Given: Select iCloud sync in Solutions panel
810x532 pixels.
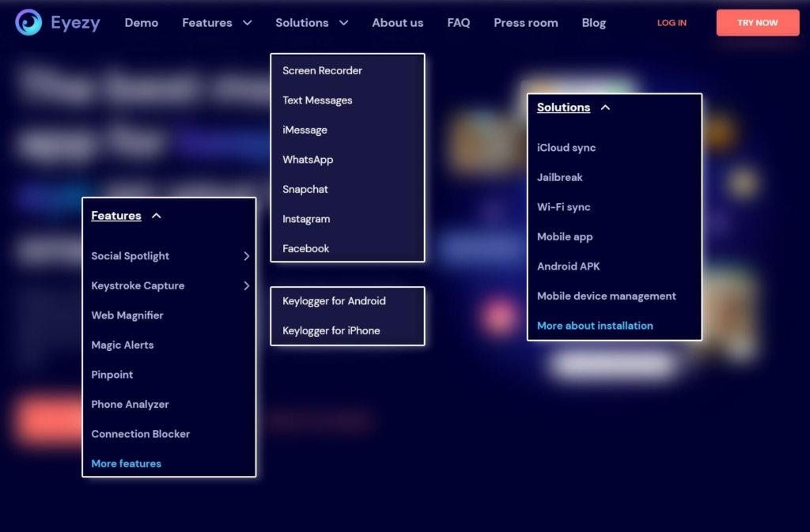Looking at the screenshot, I should point(566,148).
